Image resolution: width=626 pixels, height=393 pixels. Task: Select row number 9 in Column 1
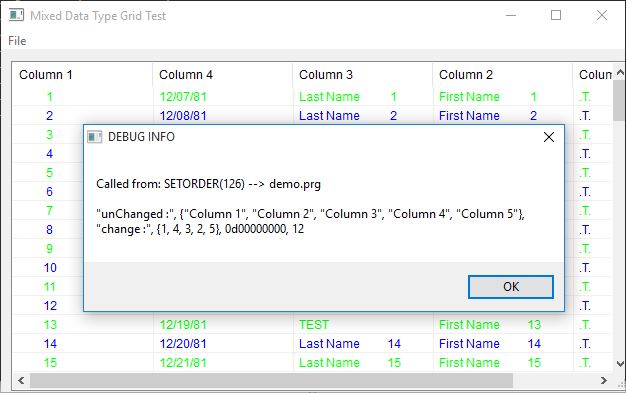tap(50, 248)
